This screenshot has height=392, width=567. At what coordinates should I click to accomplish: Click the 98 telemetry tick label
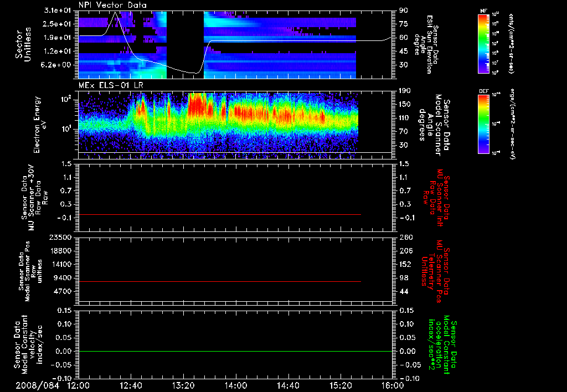pos(404,278)
